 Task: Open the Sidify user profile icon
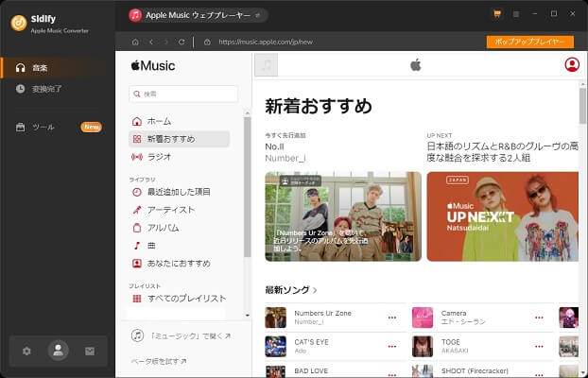pyautogui.click(x=58, y=351)
